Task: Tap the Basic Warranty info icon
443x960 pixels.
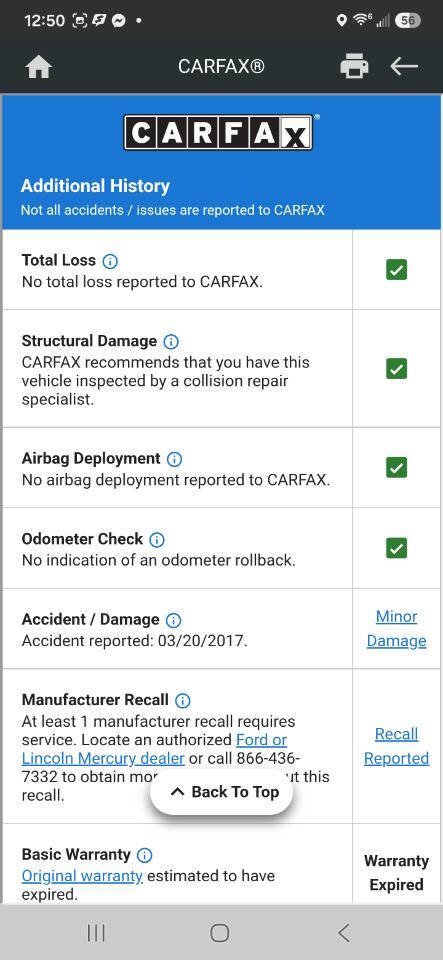Action: 144,855
